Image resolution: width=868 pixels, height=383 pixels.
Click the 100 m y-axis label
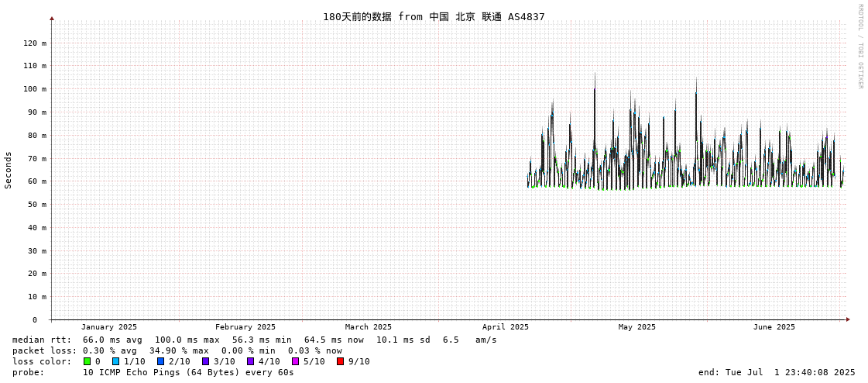point(36,88)
